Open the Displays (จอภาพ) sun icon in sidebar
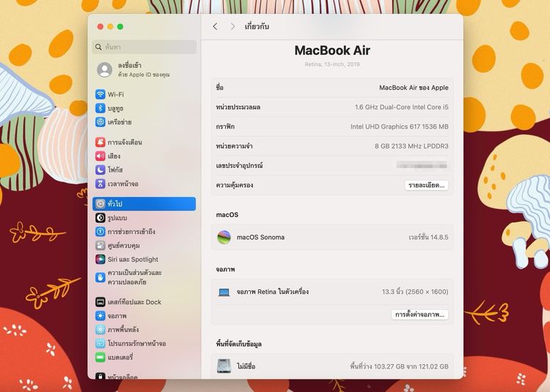The width and height of the screenshot is (550, 392). (x=100, y=316)
